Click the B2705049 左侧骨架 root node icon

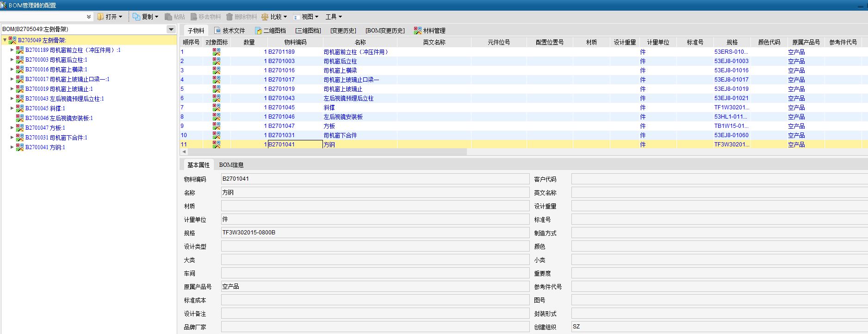click(x=12, y=40)
